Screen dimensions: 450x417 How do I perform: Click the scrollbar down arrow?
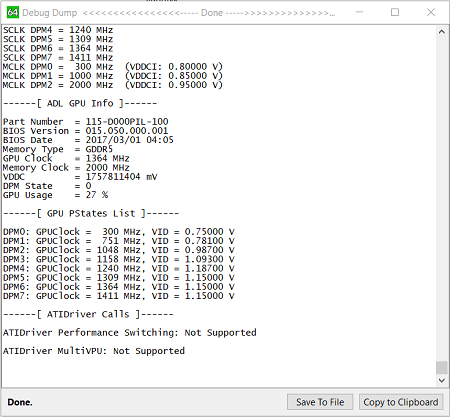coord(442,380)
